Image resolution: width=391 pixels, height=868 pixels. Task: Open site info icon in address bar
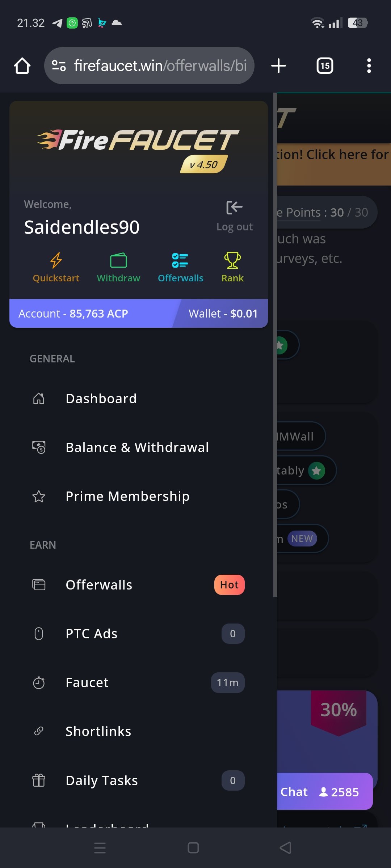click(59, 66)
